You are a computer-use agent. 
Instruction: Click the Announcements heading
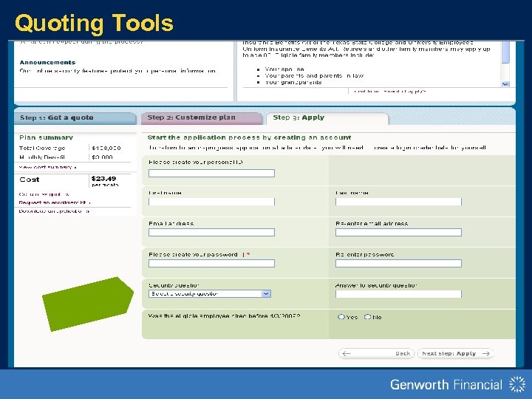point(47,62)
